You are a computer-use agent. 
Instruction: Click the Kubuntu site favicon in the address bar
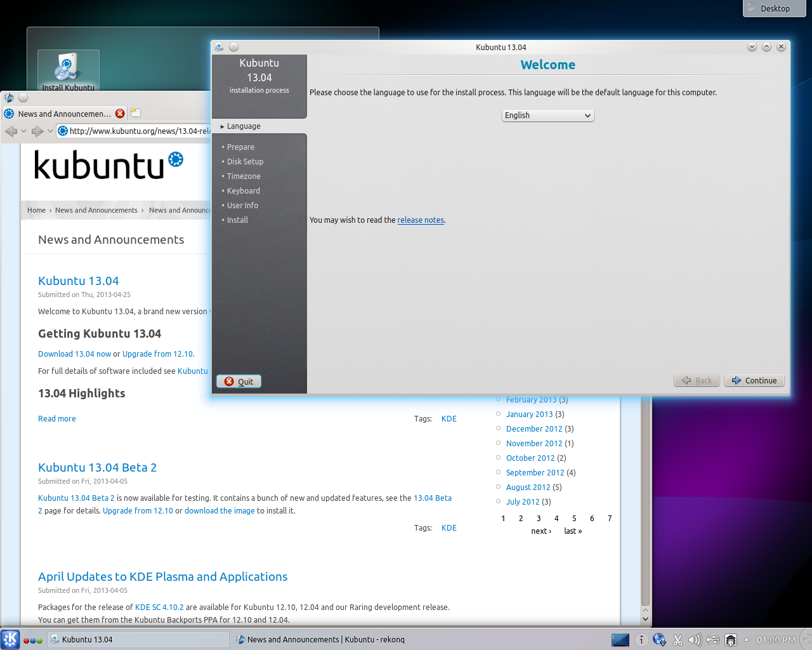pos(63,131)
